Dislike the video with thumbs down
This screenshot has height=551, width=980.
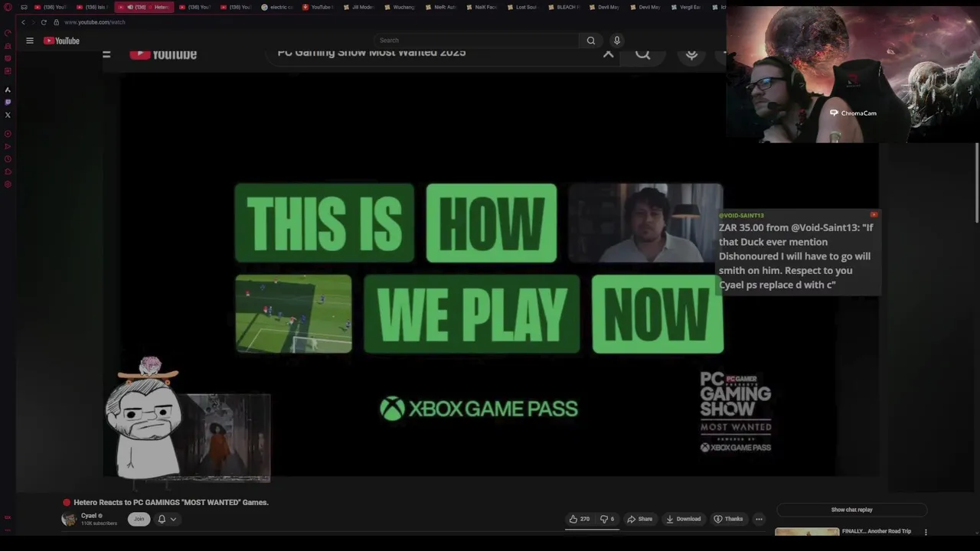pyautogui.click(x=608, y=519)
